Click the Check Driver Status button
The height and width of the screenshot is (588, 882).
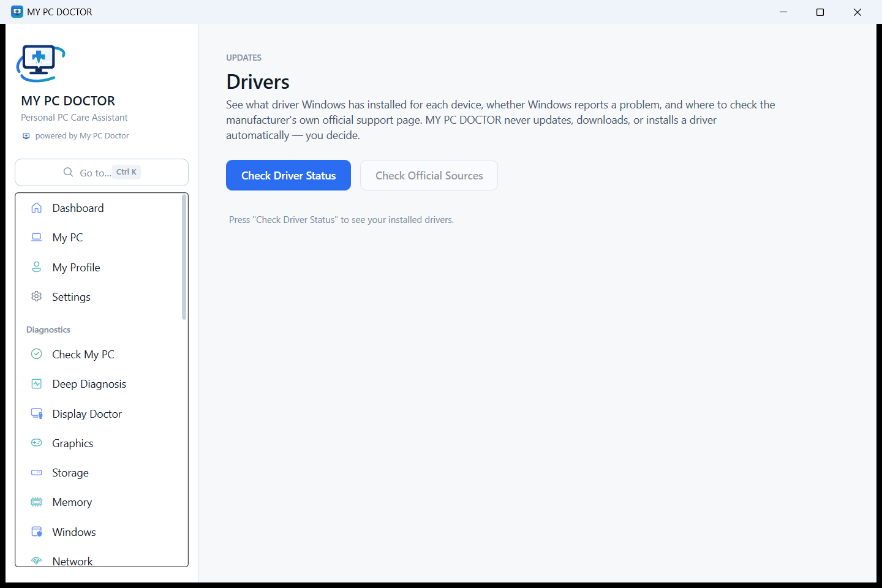(288, 175)
